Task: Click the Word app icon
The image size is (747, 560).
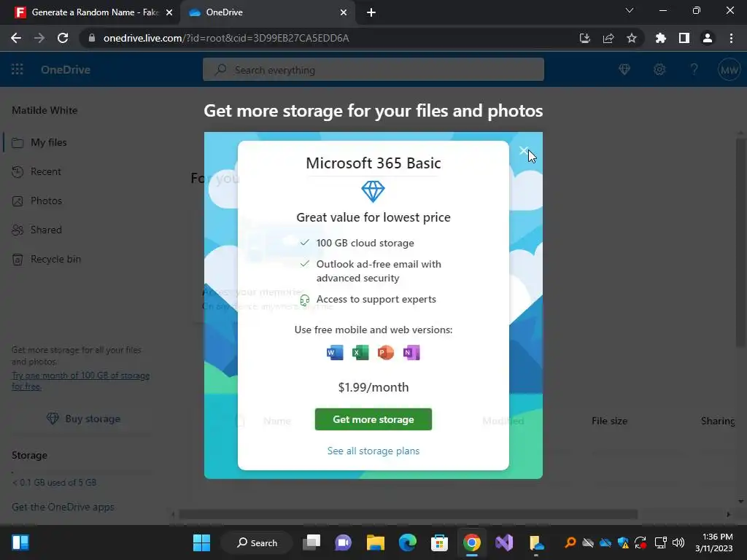Action: (x=334, y=352)
